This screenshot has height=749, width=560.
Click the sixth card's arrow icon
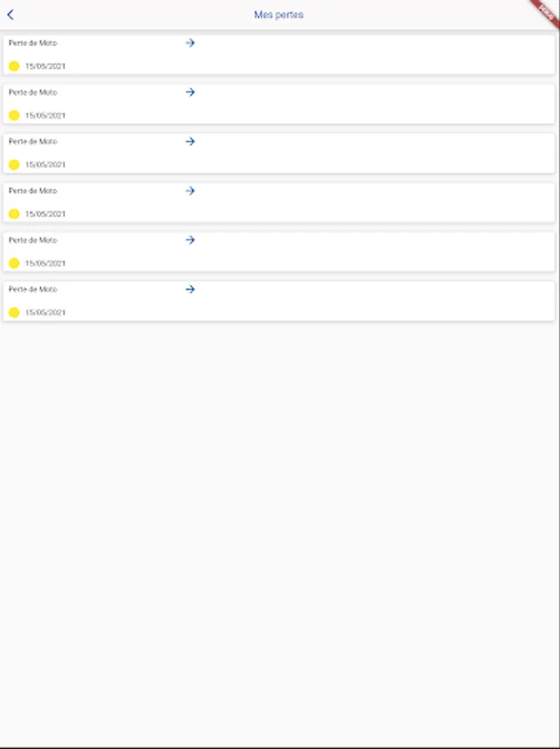coord(190,289)
